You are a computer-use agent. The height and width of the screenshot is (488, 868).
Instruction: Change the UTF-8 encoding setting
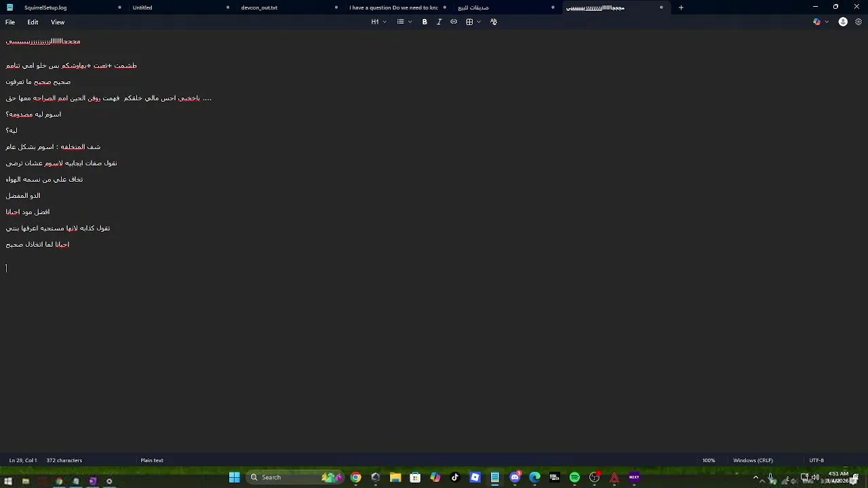816,460
